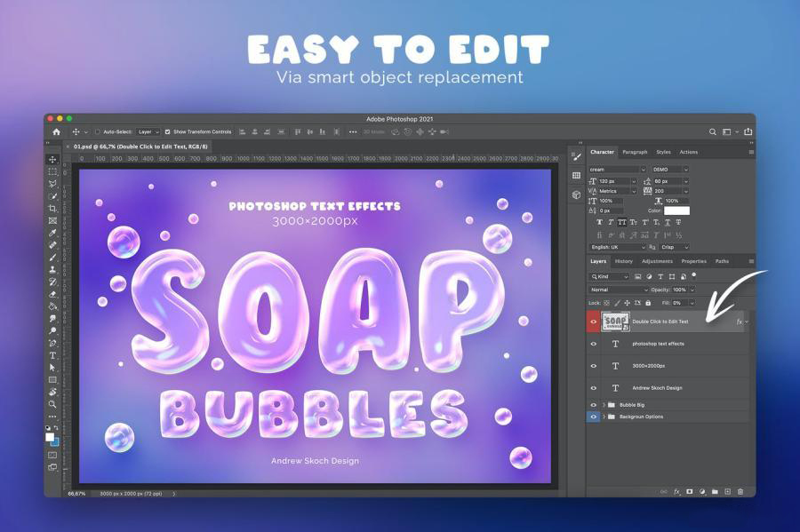
Task: Select the Zoom magnifier tool
Action: click(52, 404)
